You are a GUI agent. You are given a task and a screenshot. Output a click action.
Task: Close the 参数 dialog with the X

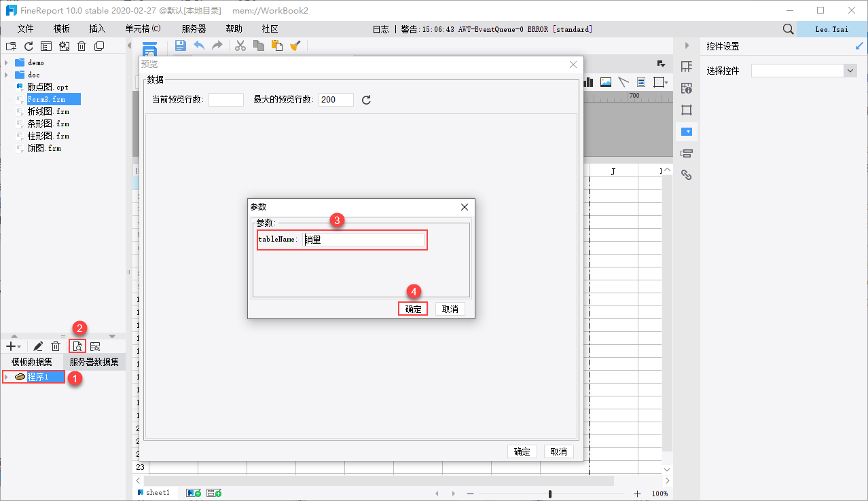point(465,207)
